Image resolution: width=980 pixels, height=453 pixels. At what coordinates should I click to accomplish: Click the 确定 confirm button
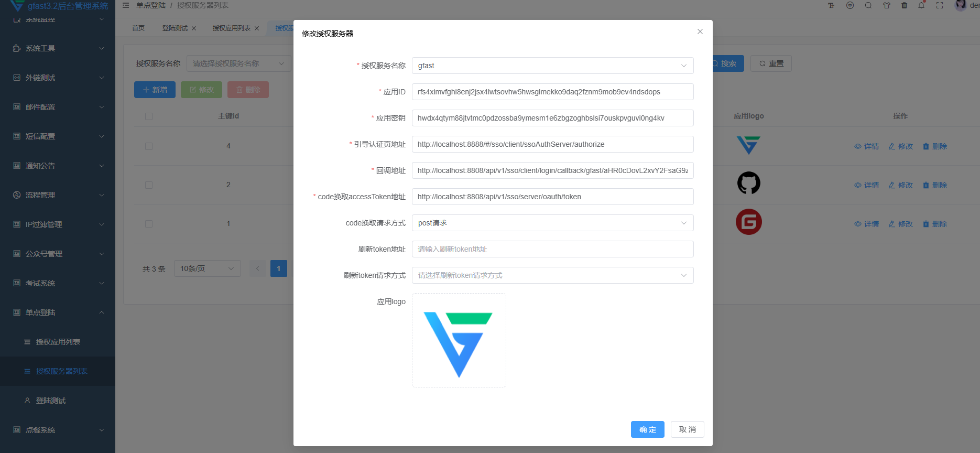coord(647,429)
